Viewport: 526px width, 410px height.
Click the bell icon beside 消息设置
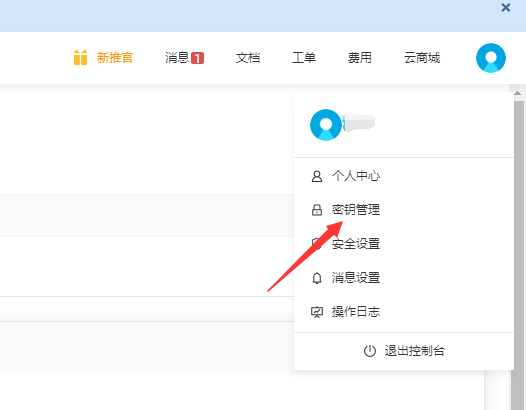[x=317, y=278]
